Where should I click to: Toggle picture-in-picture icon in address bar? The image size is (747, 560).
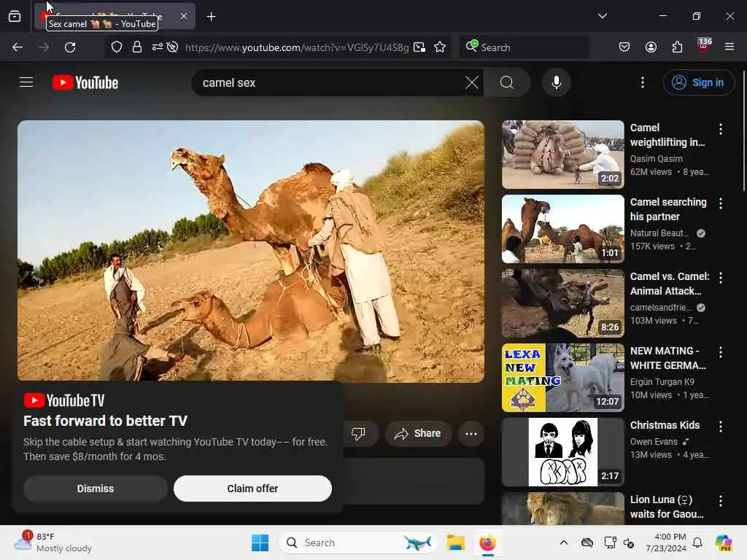419,47
